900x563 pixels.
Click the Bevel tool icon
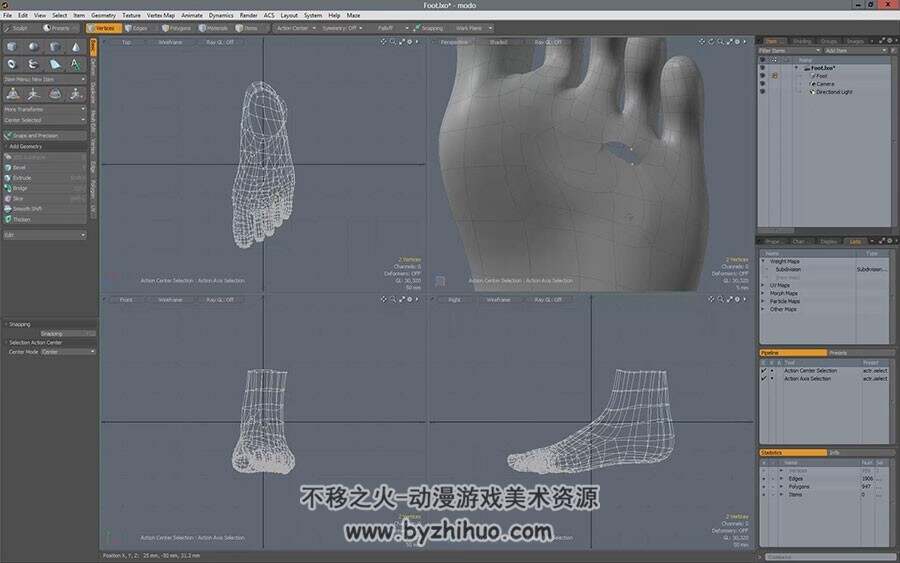click(x=8, y=168)
